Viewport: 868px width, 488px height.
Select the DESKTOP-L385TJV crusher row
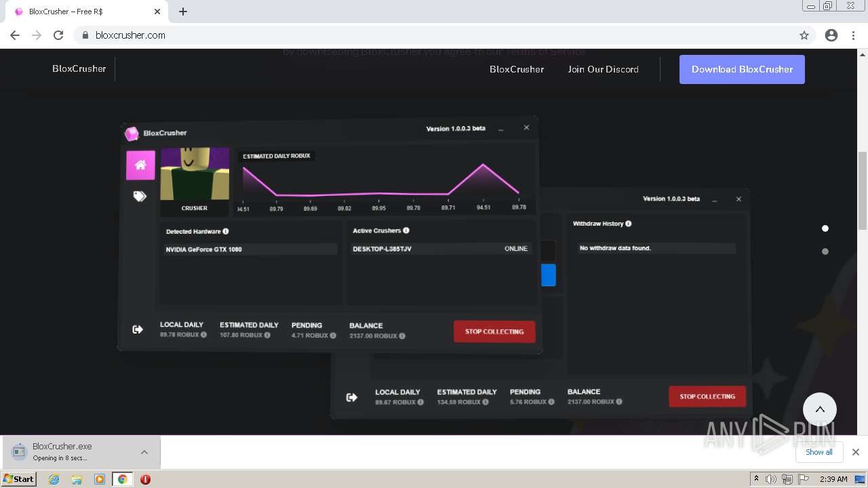tap(441, 249)
